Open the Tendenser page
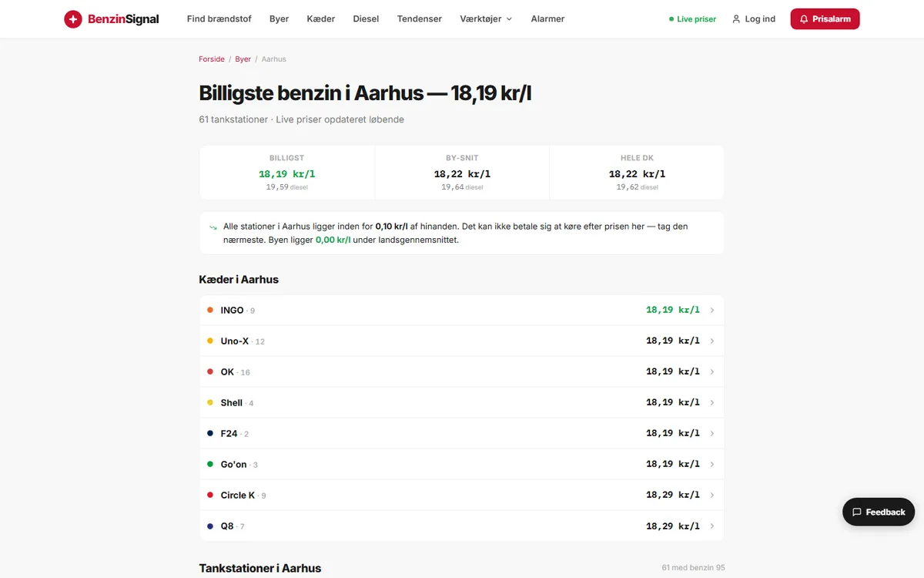The width and height of the screenshot is (924, 578). click(420, 19)
